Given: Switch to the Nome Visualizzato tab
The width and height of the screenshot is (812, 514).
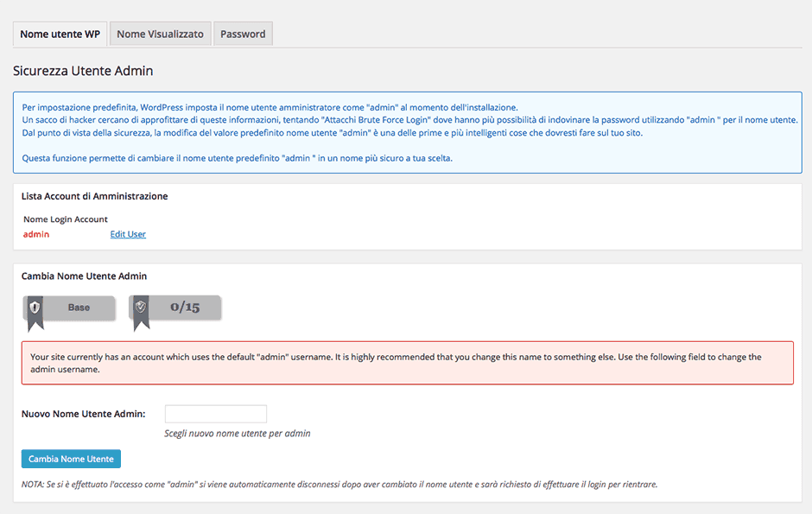Looking at the screenshot, I should (160, 35).
